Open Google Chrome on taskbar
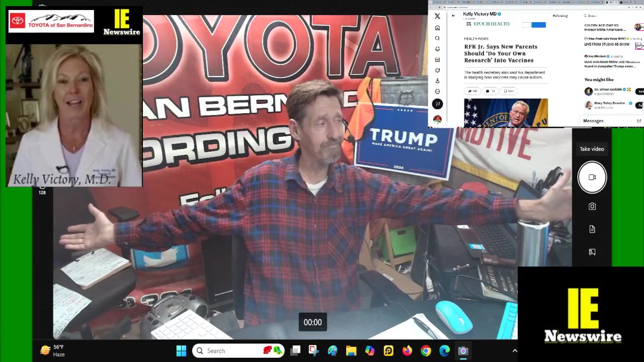Image resolution: width=644 pixels, height=362 pixels. pyautogui.click(x=426, y=351)
